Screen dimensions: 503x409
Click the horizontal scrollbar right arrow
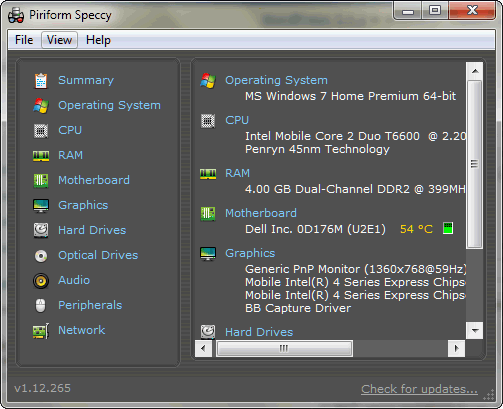(x=456, y=349)
